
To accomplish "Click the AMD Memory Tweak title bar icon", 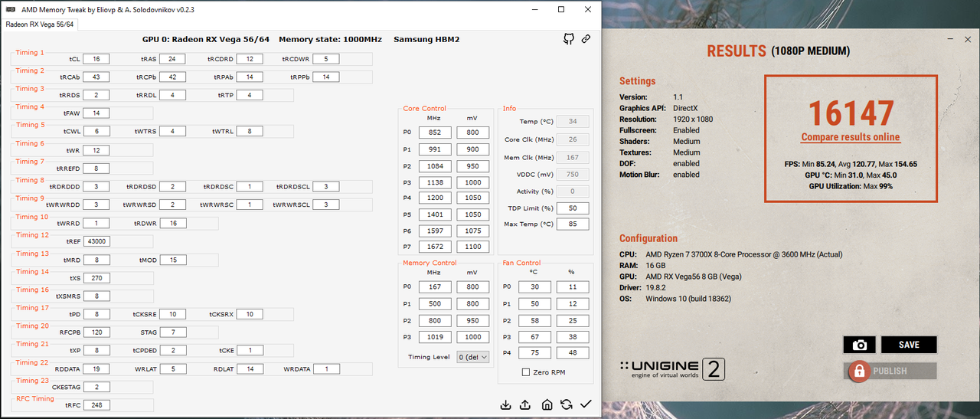I will [x=10, y=9].
